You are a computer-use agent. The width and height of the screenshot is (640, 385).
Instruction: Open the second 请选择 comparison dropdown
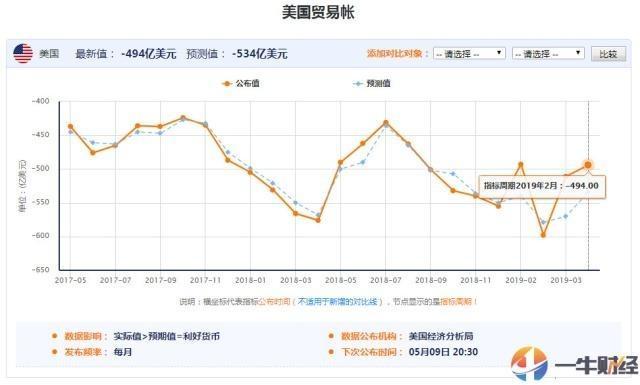click(548, 53)
